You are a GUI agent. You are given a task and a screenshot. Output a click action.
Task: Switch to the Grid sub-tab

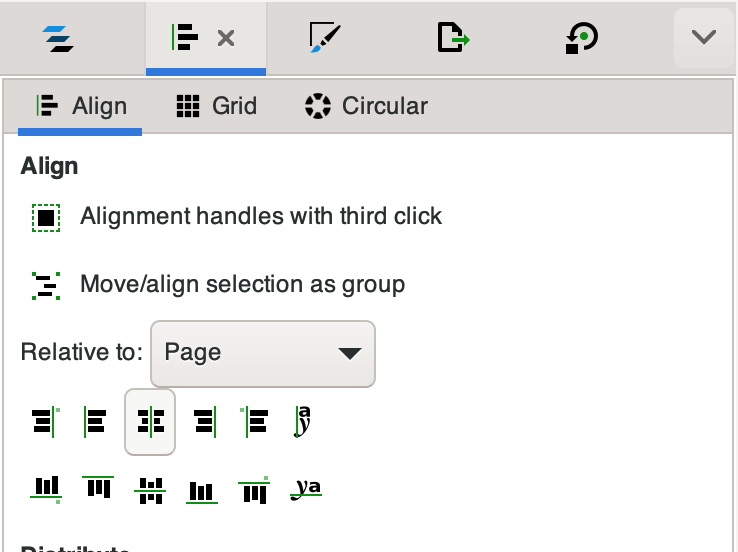pos(216,106)
